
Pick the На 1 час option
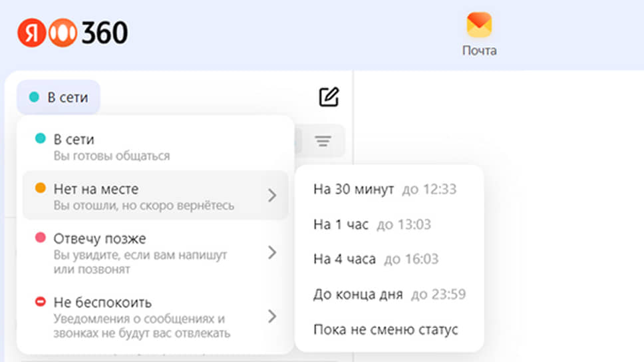341,225
